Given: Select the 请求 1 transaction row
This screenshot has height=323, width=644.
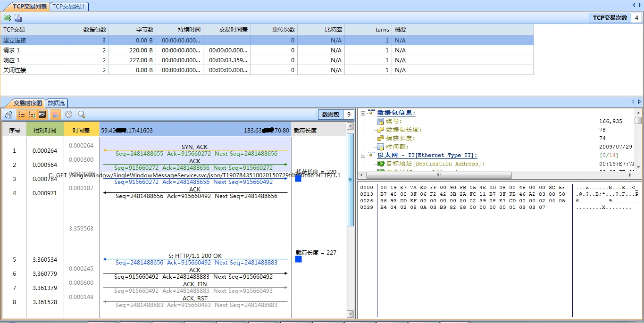Looking at the screenshot, I should (35, 50).
